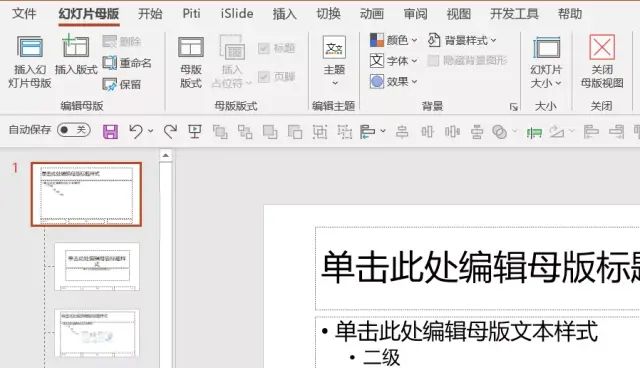Screen dimensions: 640x368
Task: Switch to the 动画 tab
Action: pyautogui.click(x=372, y=14)
